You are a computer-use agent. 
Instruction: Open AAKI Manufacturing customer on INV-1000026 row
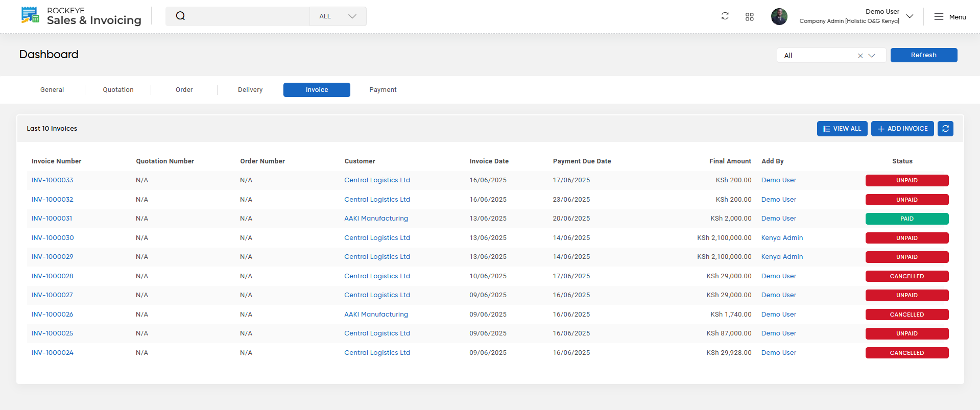point(376,315)
